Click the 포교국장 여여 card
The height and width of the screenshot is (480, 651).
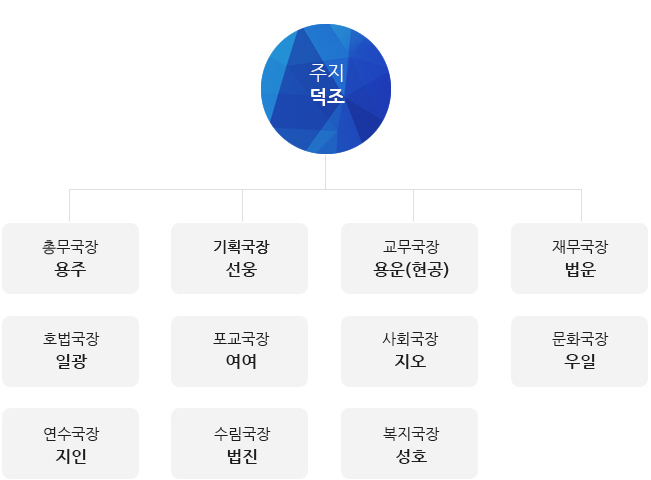pyautogui.click(x=240, y=351)
